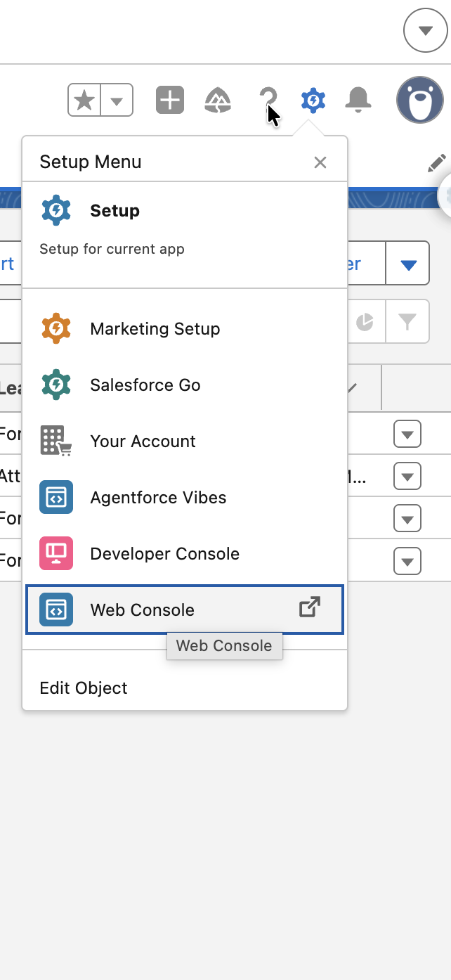This screenshot has width=451, height=980.
Task: Click the Favorites star icon
Action: point(84,101)
